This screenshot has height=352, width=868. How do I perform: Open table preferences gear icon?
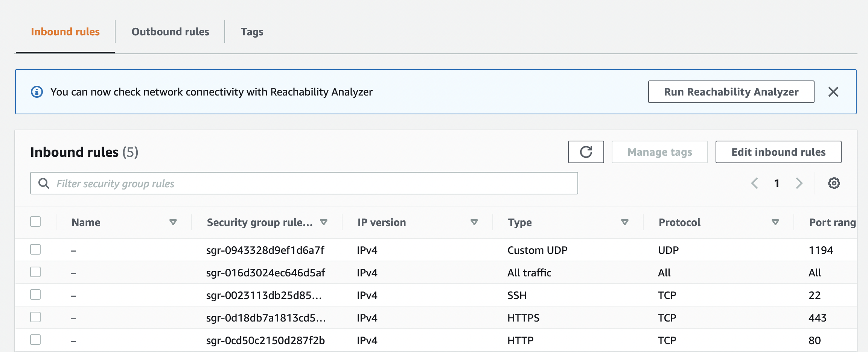[x=834, y=183]
